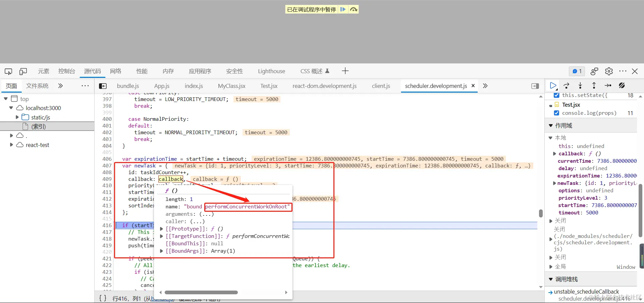
Task: Open the MyClass.jsx file tab
Action: click(x=232, y=86)
